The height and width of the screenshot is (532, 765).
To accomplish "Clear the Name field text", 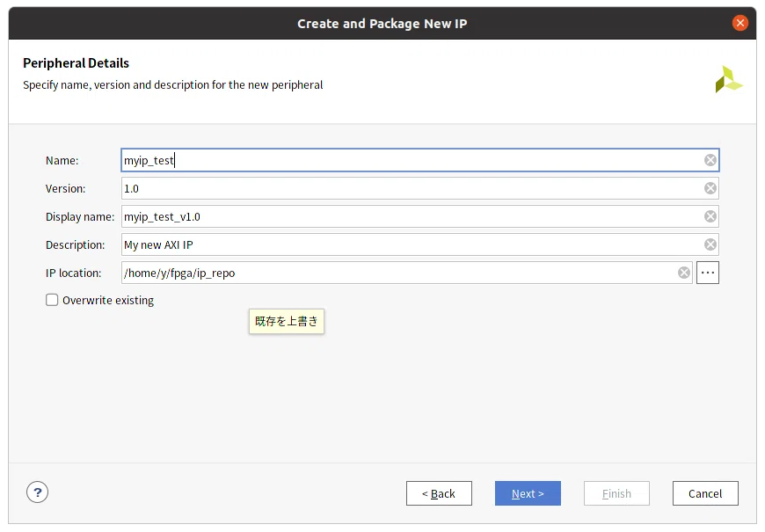I will (710, 160).
